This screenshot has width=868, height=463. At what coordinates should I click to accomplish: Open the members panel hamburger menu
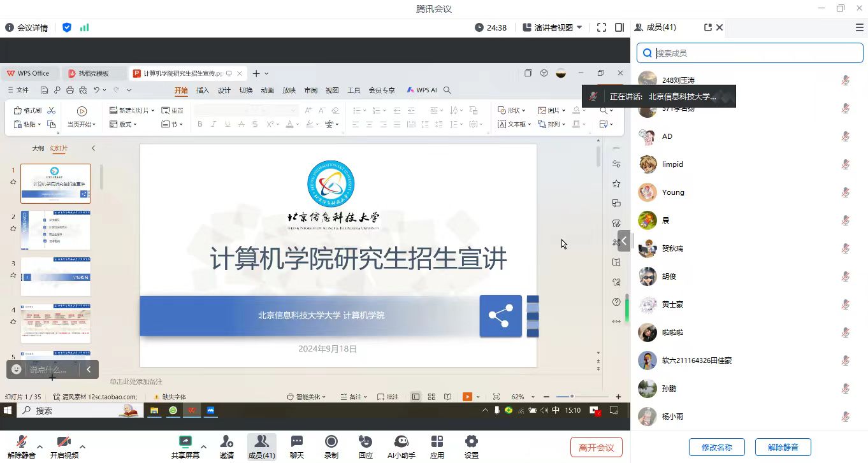pyautogui.click(x=859, y=27)
